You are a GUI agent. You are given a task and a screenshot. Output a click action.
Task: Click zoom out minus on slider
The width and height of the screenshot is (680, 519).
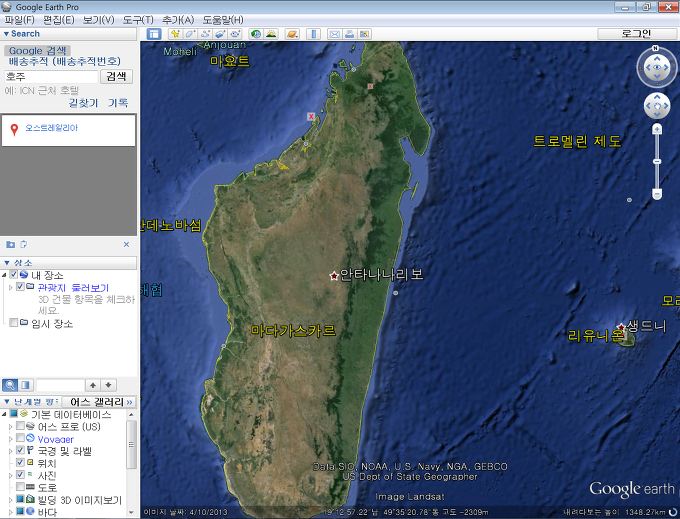657,194
